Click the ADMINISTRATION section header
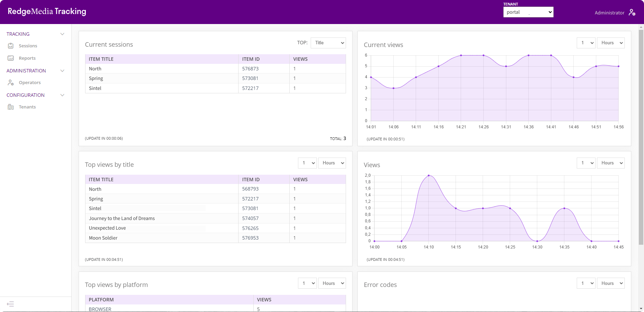This screenshot has height=312, width=644. pyautogui.click(x=26, y=71)
